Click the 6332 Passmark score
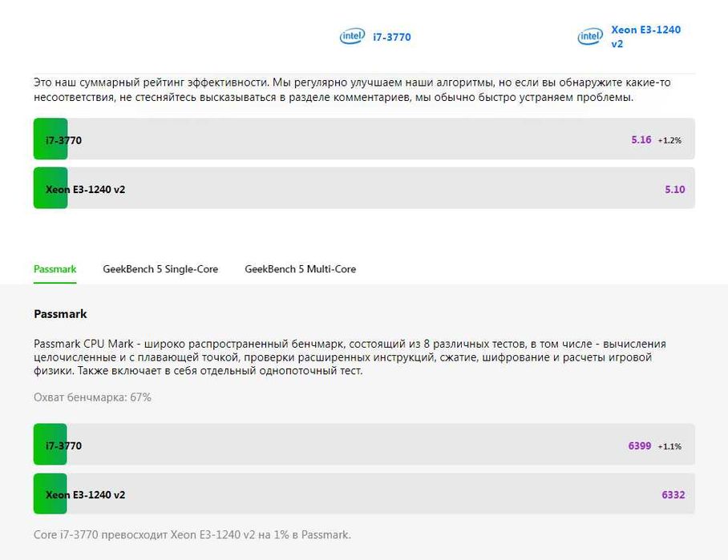This screenshot has height=560, width=728. tap(673, 494)
